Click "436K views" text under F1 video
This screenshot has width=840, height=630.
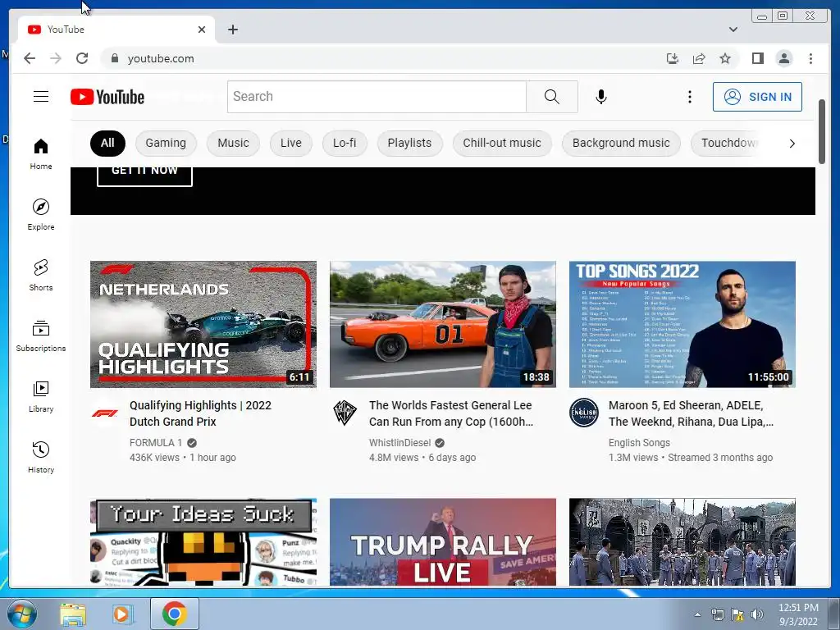[154, 458]
